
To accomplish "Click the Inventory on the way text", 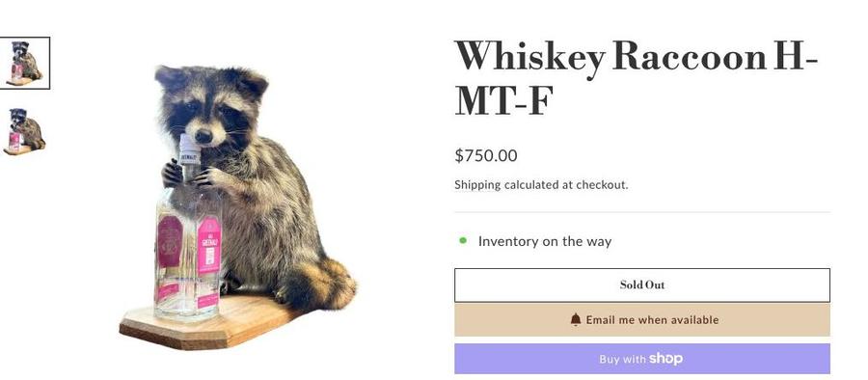I will pos(545,241).
